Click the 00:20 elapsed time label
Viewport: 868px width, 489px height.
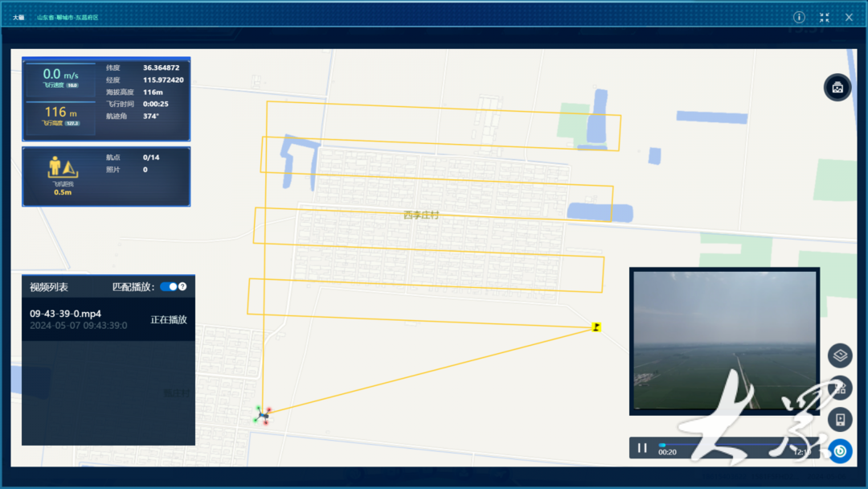click(x=667, y=453)
